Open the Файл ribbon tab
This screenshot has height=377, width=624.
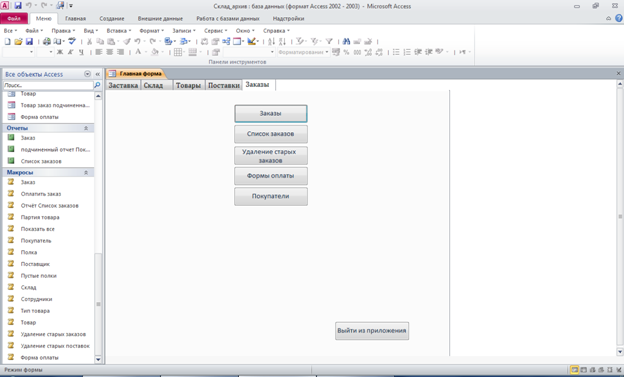coord(14,19)
